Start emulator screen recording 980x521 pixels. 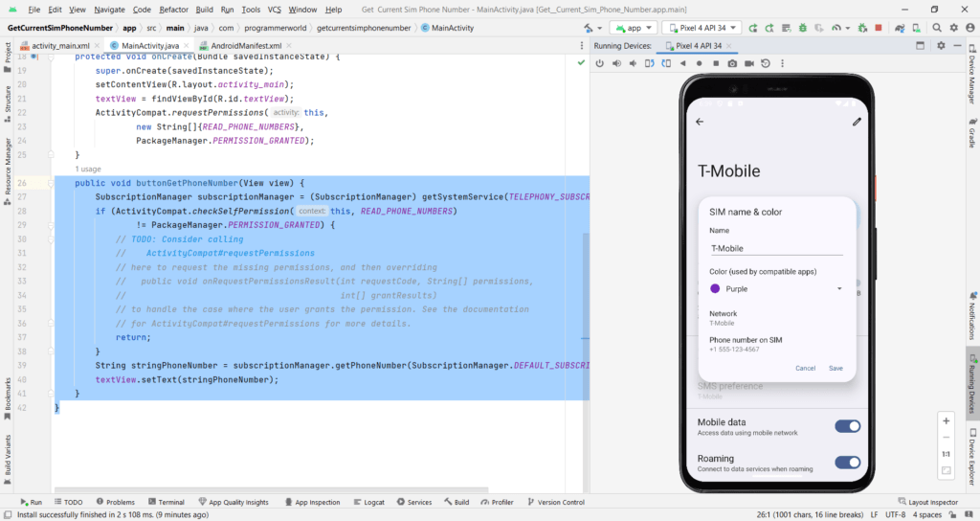[748, 63]
